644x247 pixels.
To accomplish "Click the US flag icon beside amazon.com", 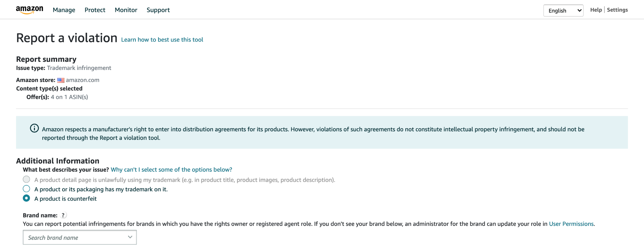I will [x=61, y=80].
